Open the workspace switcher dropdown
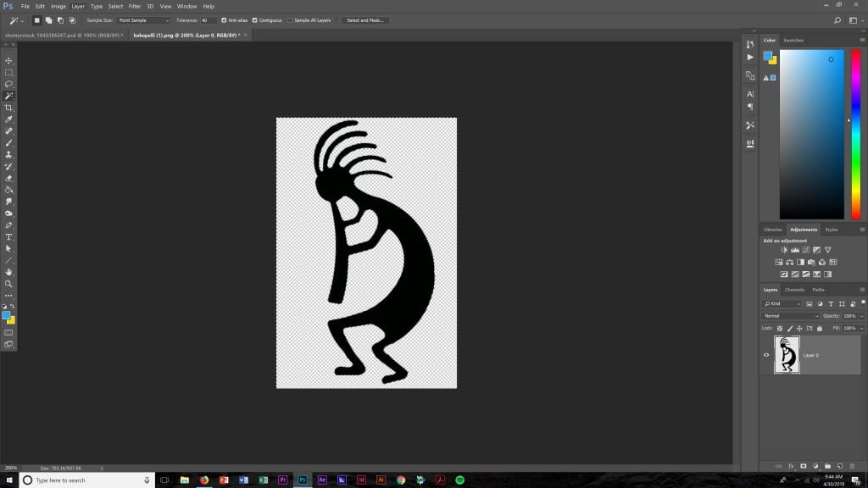 854,20
